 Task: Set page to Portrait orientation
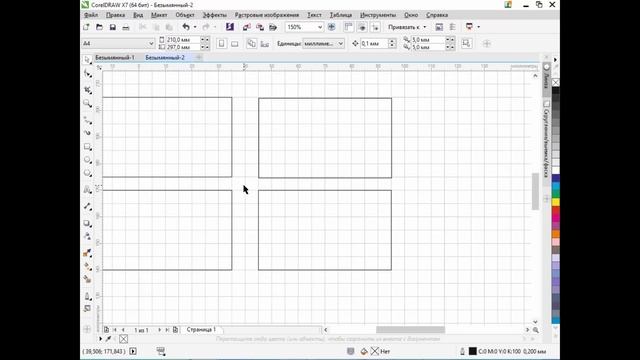tap(221, 43)
